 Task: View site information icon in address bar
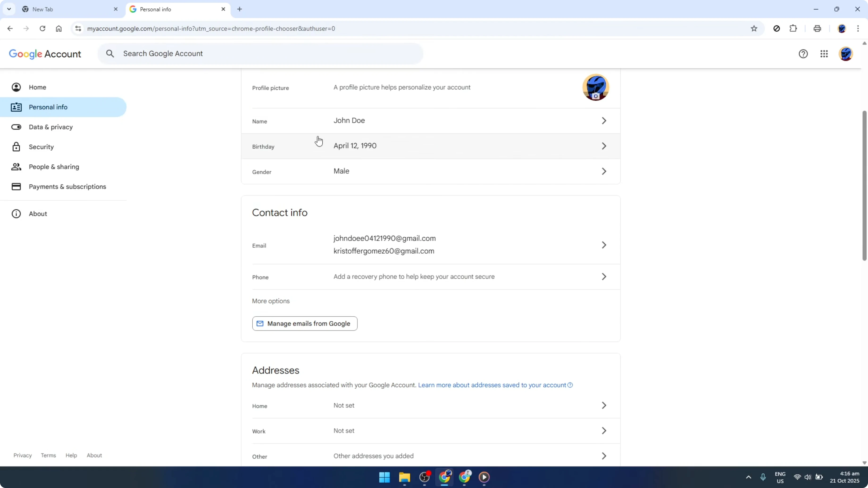coord(78,29)
